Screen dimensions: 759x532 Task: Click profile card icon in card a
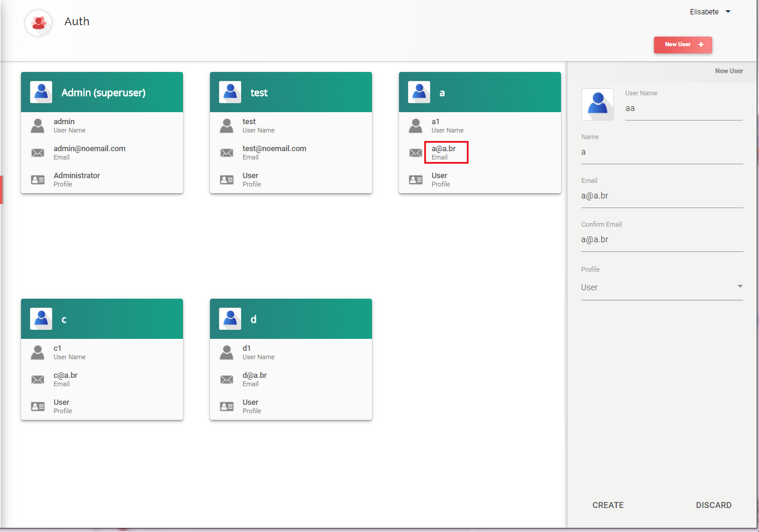(x=416, y=179)
